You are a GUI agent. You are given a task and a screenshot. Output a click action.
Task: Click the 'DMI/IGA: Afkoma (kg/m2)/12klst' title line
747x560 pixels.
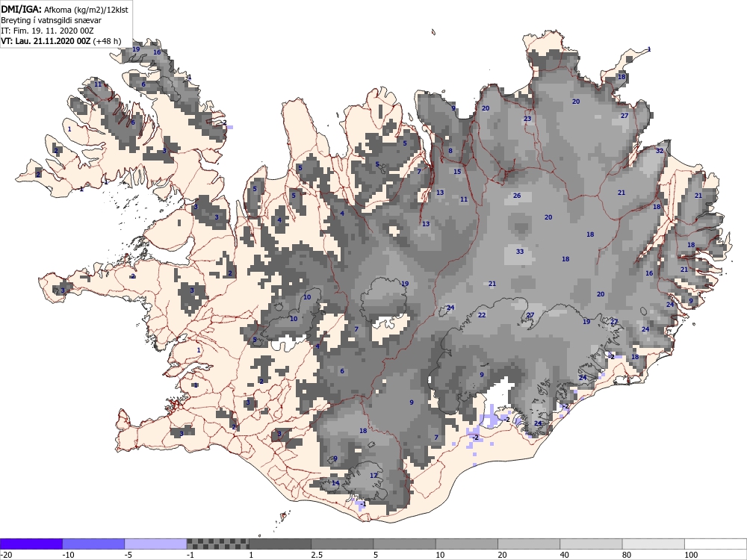point(64,9)
